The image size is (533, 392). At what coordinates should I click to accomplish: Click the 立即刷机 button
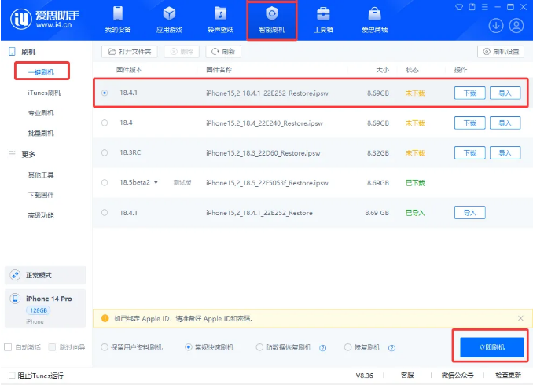point(491,346)
